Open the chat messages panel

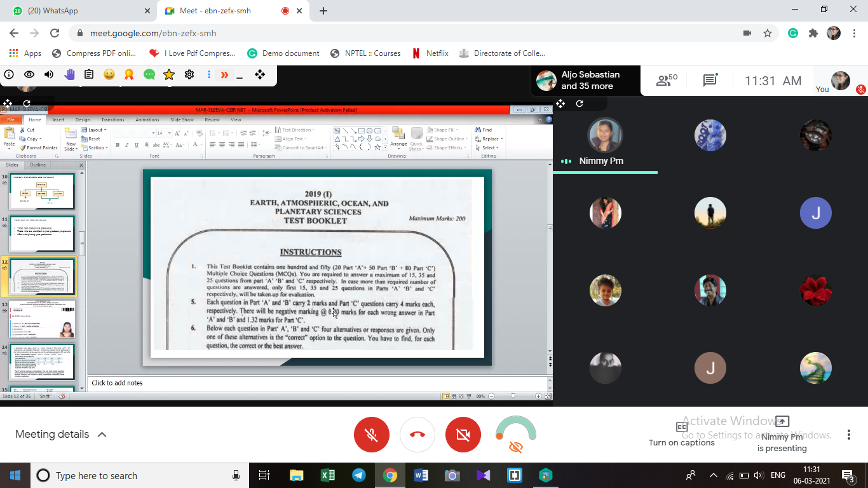click(710, 81)
